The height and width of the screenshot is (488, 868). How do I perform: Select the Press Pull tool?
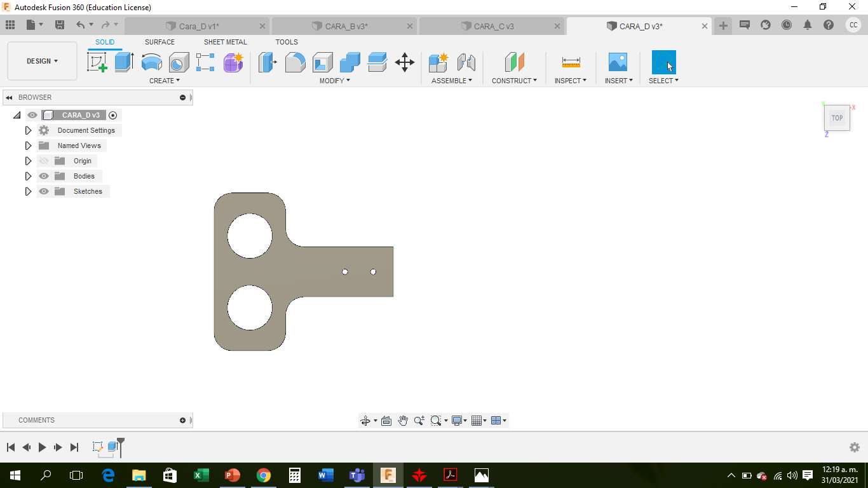click(268, 62)
